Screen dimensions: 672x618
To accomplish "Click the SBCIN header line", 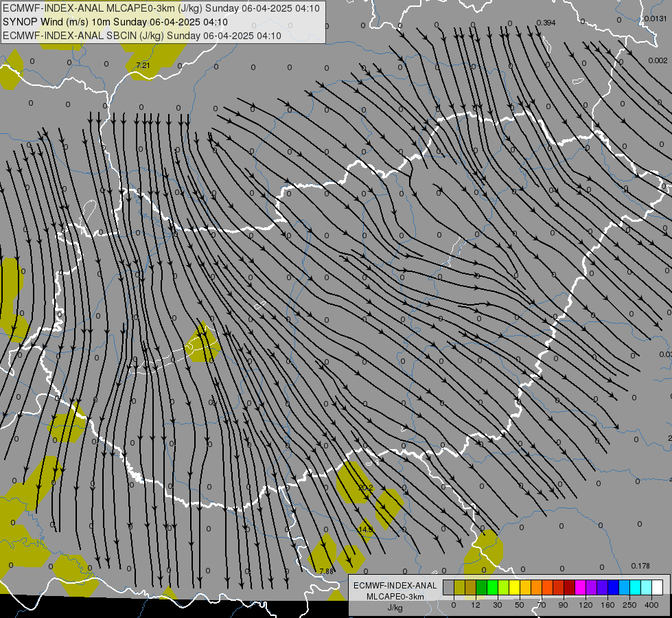I will click(142, 36).
